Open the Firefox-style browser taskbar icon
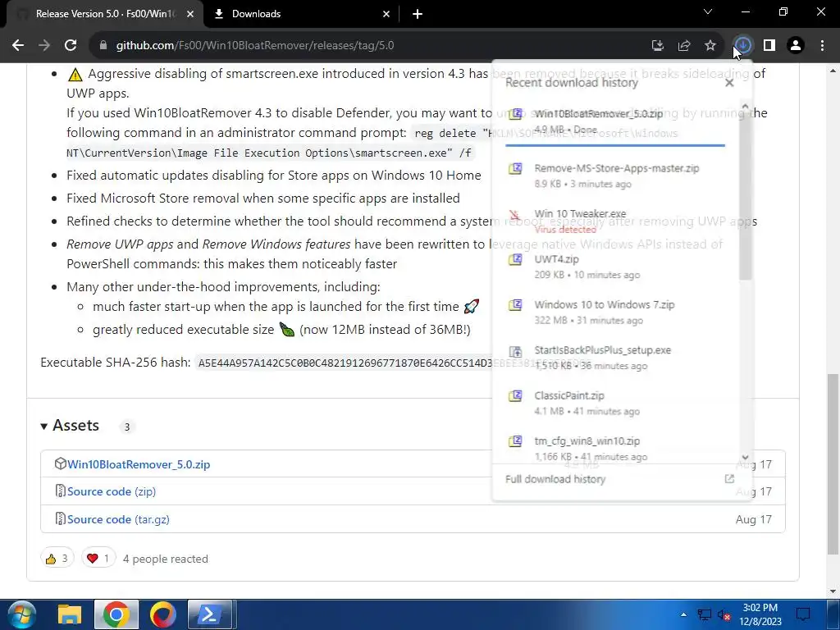Screen dimensions: 840x630 point(162,614)
